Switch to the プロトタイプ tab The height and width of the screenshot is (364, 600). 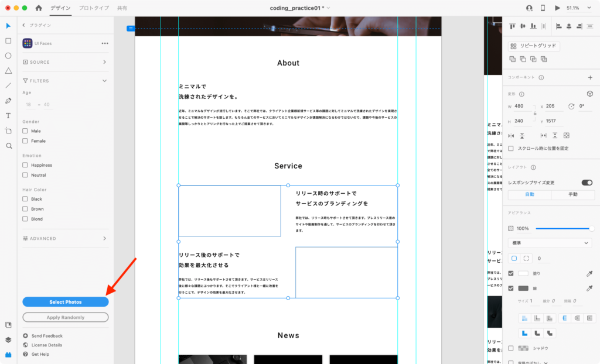94,8
